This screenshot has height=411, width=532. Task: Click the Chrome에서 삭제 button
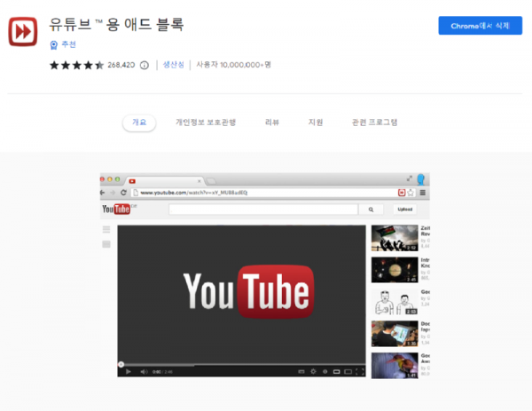[480, 26]
